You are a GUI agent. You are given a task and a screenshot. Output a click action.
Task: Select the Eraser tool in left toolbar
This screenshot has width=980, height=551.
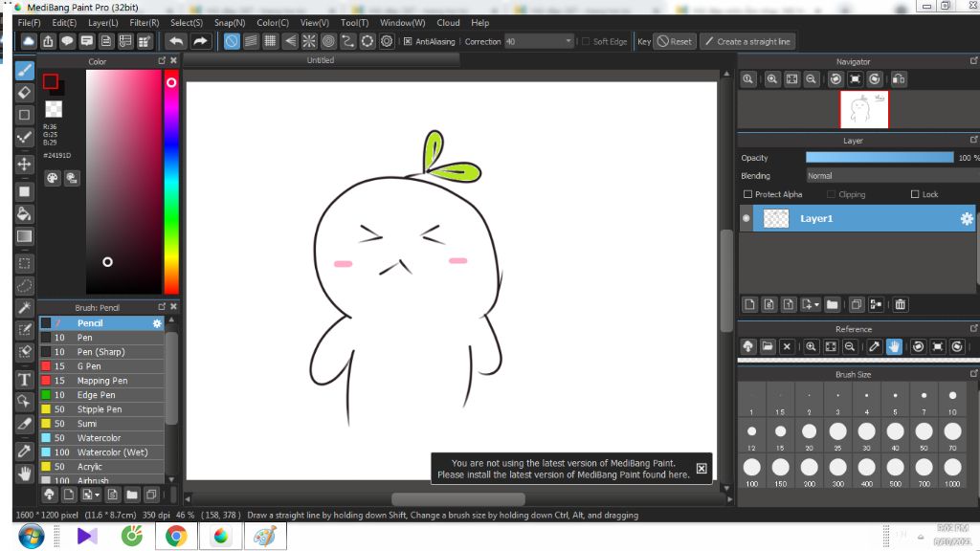tap(25, 93)
